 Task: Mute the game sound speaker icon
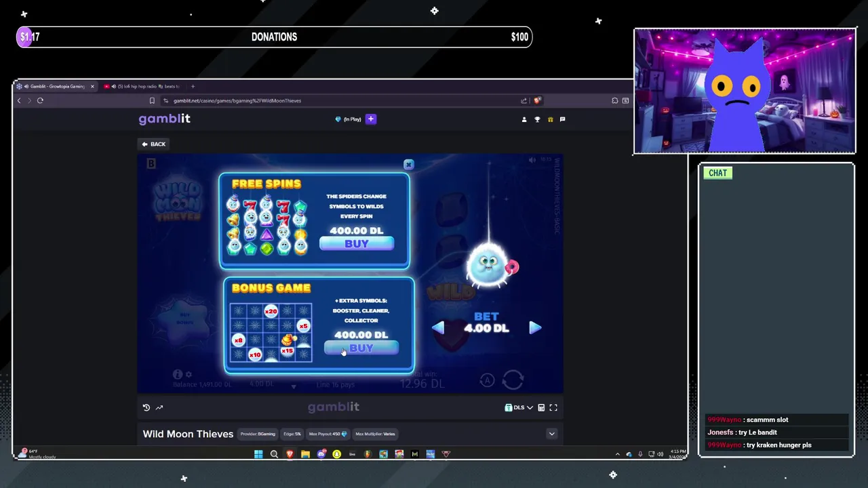coord(532,160)
